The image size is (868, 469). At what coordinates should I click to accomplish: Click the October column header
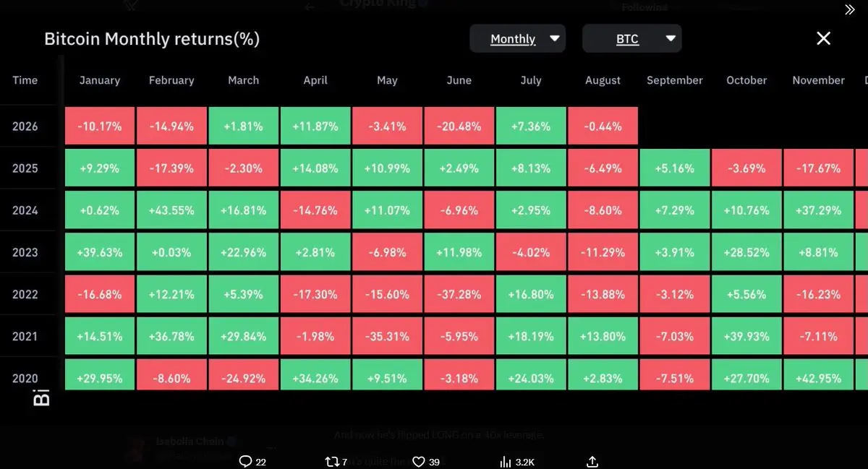(x=746, y=80)
